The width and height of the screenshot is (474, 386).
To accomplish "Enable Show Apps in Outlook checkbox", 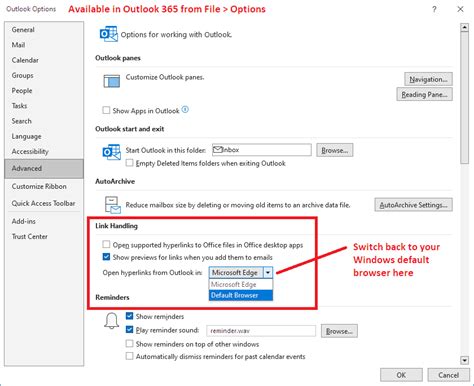I will tap(106, 110).
